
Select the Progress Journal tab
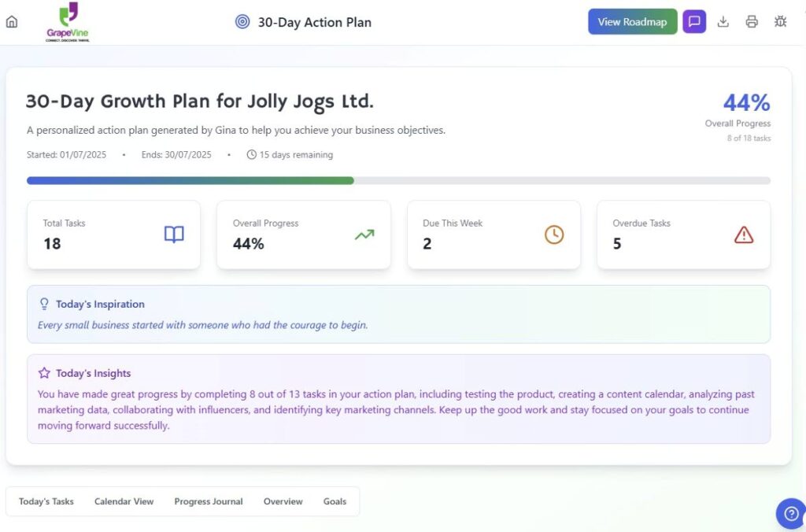pyautogui.click(x=209, y=501)
